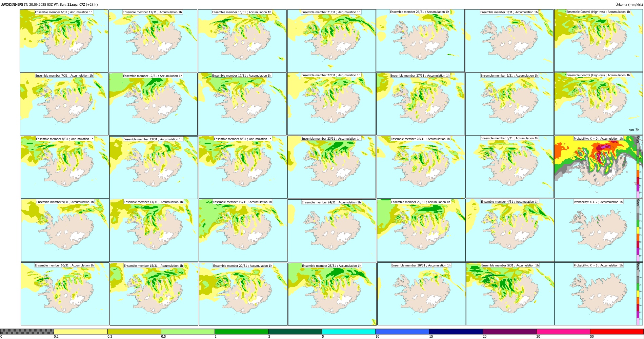Click the Ensemble member 4/31 map panel
The width and height of the screenshot is (644, 339).
pos(510,230)
